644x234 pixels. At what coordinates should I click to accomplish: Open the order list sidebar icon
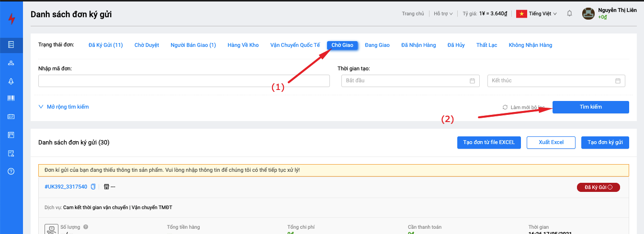(x=11, y=45)
